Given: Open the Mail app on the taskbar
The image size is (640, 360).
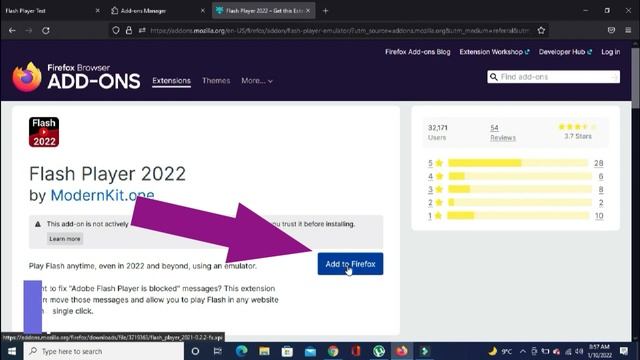Looking at the screenshot, I should click(310, 351).
